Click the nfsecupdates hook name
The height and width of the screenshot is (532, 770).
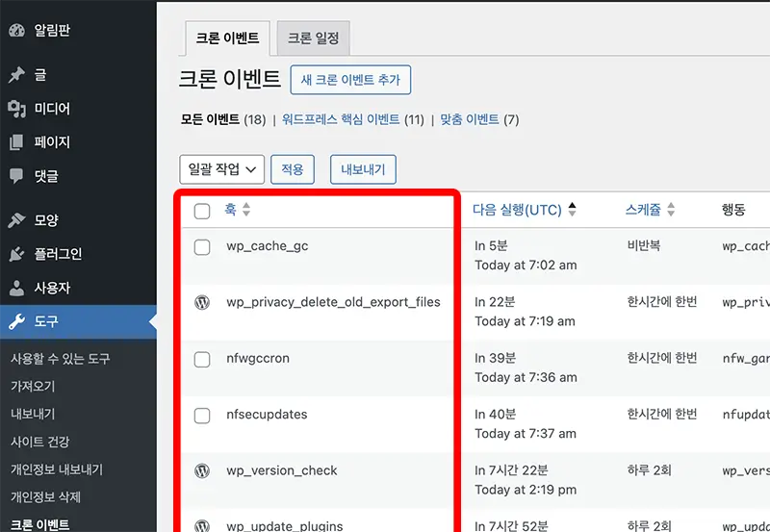tap(267, 415)
